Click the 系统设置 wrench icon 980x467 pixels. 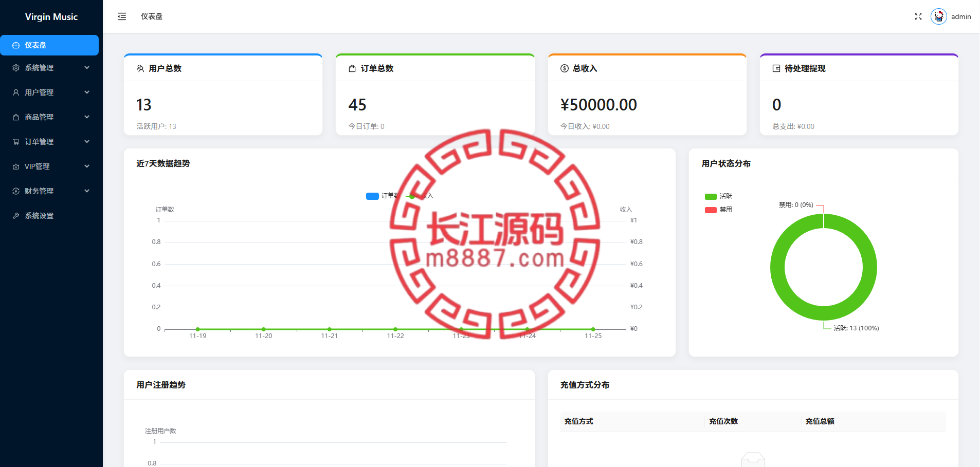point(16,216)
